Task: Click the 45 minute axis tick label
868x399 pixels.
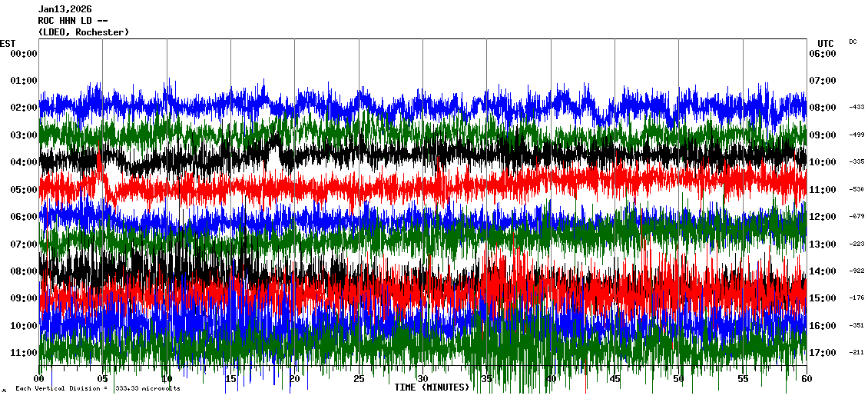Action: click(x=615, y=379)
